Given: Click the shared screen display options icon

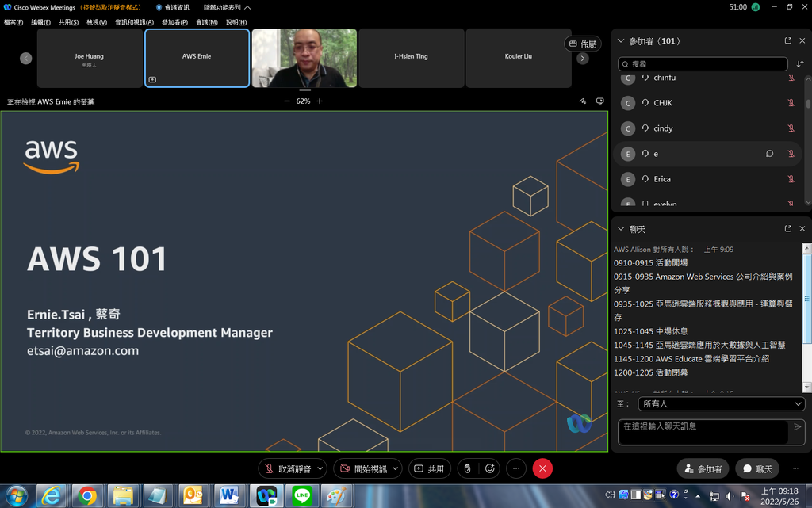Looking at the screenshot, I should pyautogui.click(x=599, y=101).
